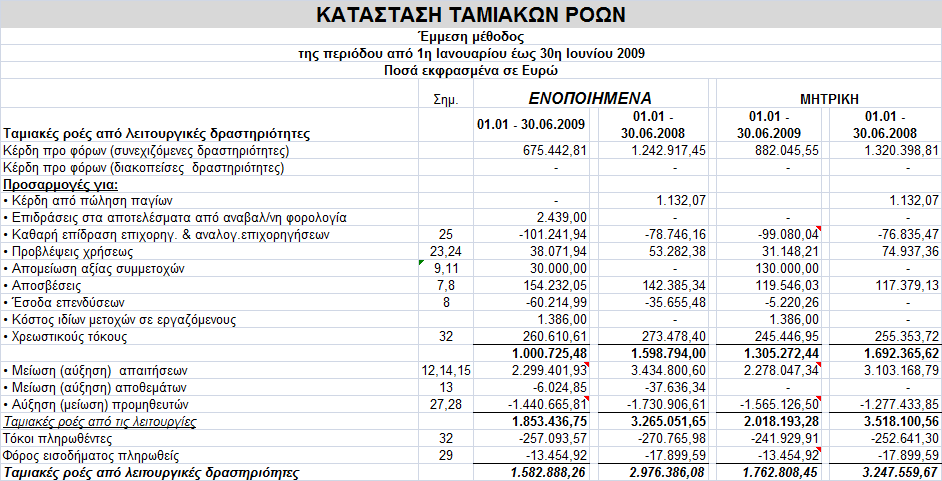This screenshot has height=481, width=942.
Task: Select the bold subtotal '1.000.725,48'
Action: pos(548,354)
